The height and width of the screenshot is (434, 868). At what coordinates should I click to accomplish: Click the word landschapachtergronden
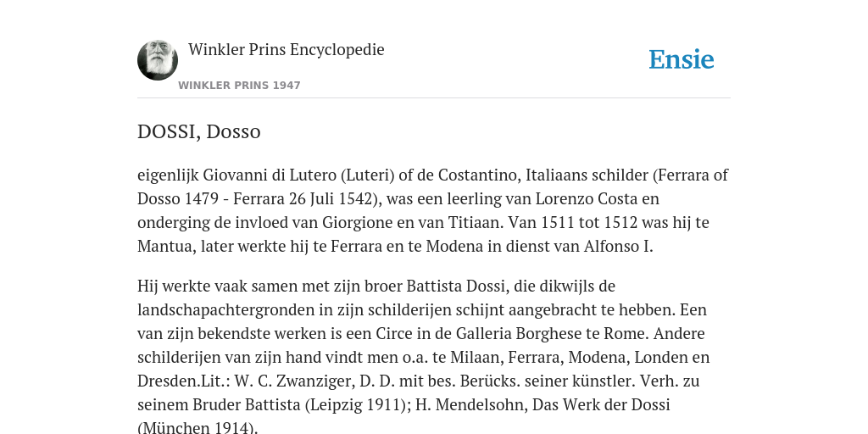point(225,310)
